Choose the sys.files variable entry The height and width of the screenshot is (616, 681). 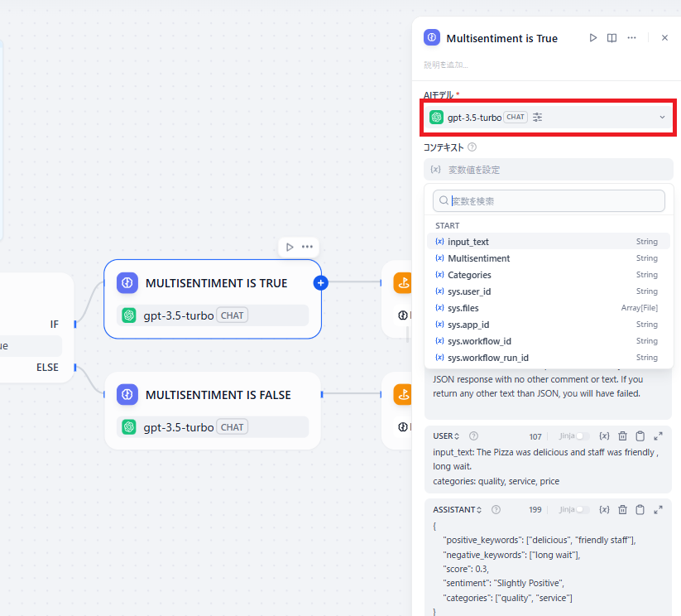click(x=463, y=308)
